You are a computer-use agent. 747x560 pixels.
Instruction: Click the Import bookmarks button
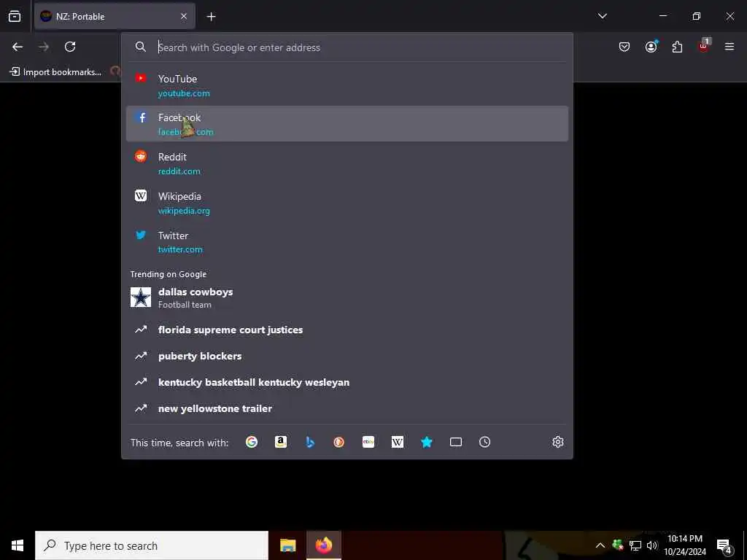point(55,72)
